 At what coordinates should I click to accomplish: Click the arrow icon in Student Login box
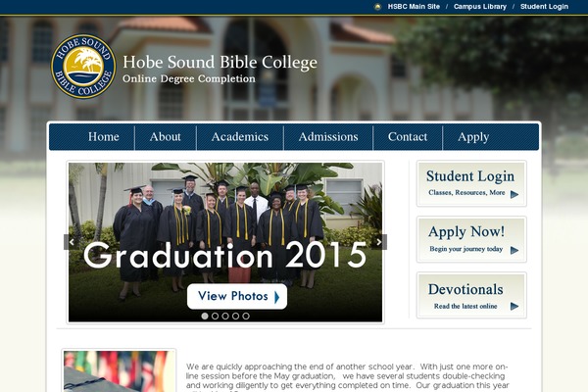514,194
